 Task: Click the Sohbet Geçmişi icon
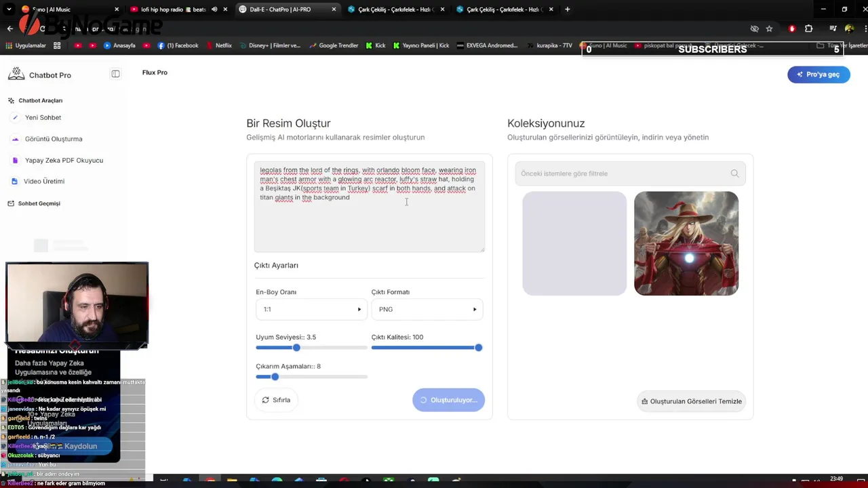[11, 203]
